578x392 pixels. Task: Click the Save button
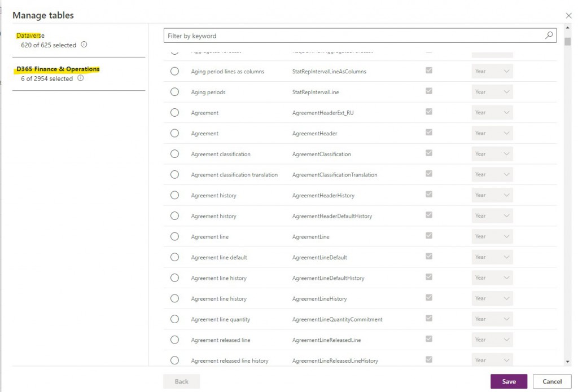click(509, 381)
